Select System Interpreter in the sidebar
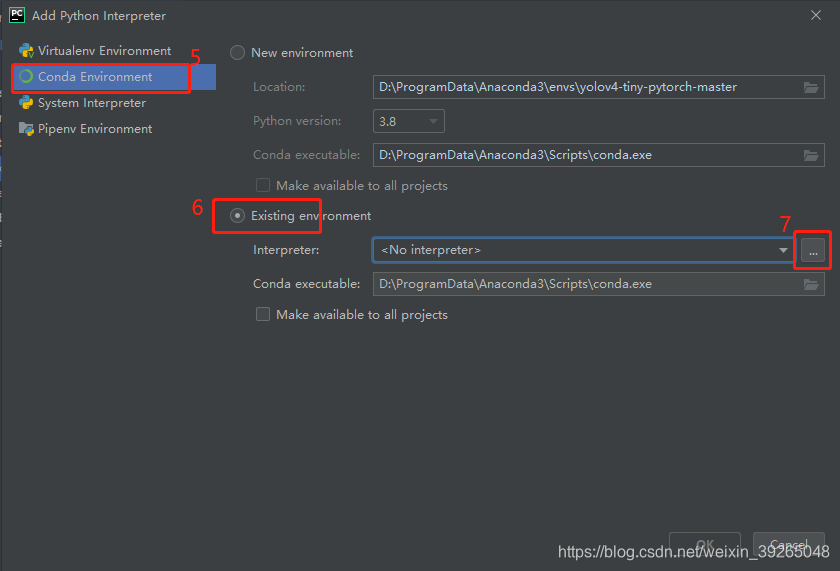 (92, 103)
